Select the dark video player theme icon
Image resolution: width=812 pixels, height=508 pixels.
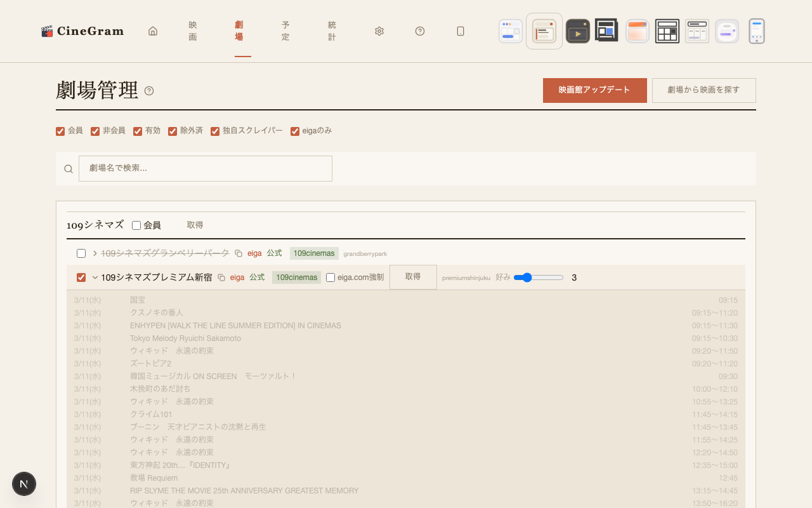(x=577, y=31)
